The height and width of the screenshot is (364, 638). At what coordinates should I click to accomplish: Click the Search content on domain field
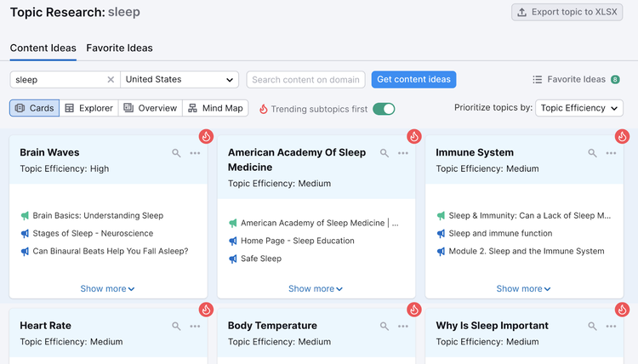point(306,80)
